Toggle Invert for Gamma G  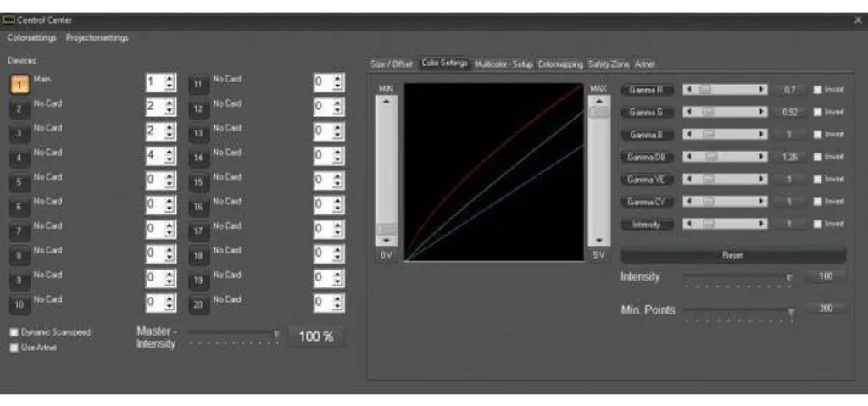point(817,112)
